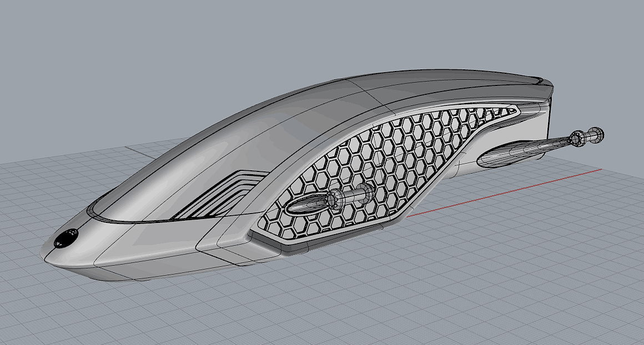Pick the ring collar on the rear shaft
This screenshot has height=345, width=644.
(578, 138)
